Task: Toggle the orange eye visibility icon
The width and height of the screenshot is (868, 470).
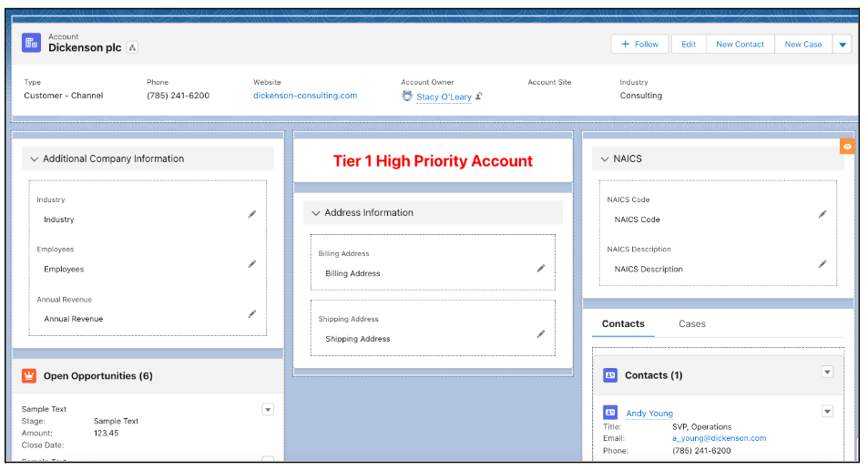Action: tap(847, 147)
